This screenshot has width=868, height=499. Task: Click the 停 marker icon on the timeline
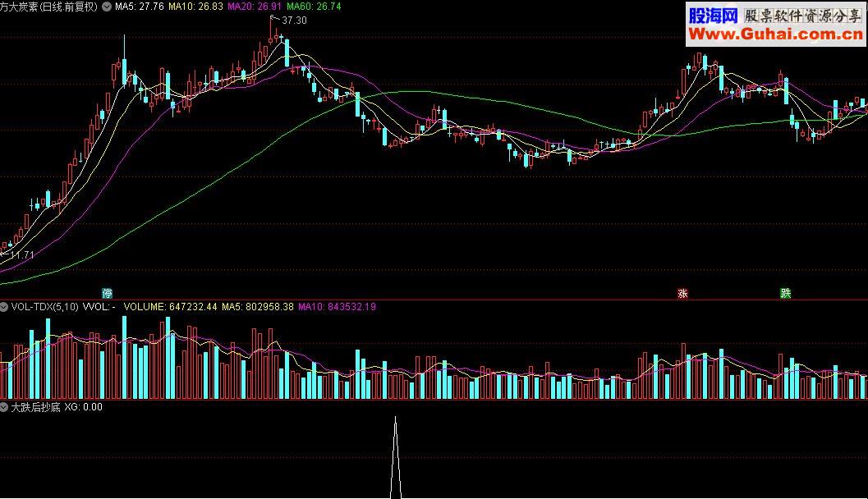point(107,293)
